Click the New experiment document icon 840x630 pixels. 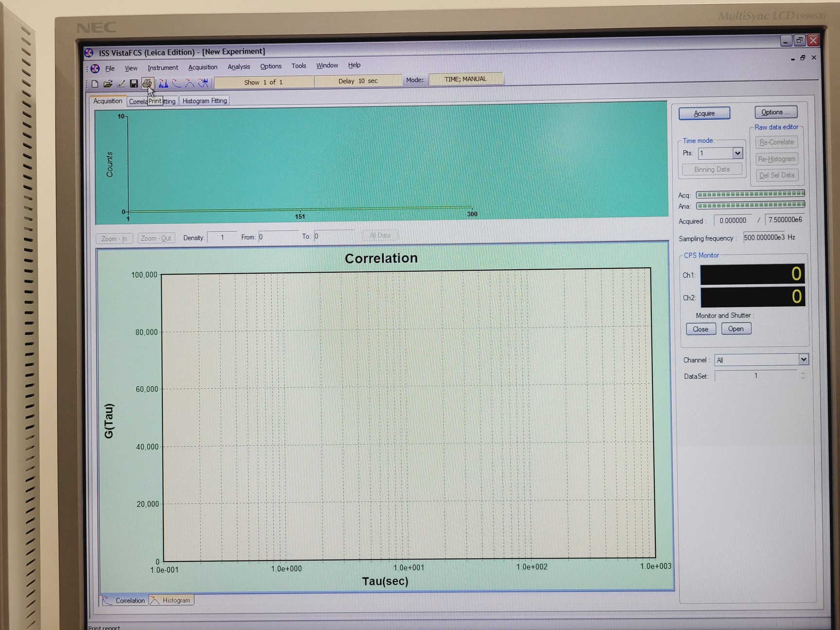pyautogui.click(x=95, y=84)
